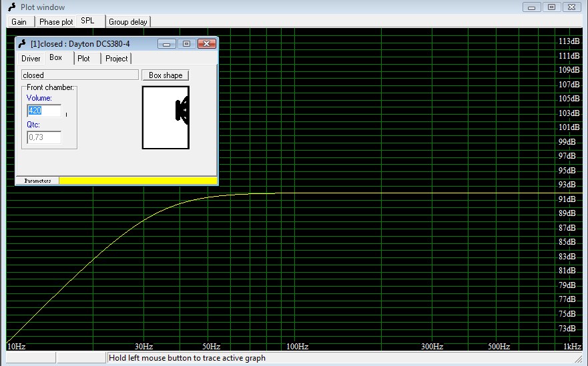
Task: Click the 500Hz axis label
Action: coord(499,346)
